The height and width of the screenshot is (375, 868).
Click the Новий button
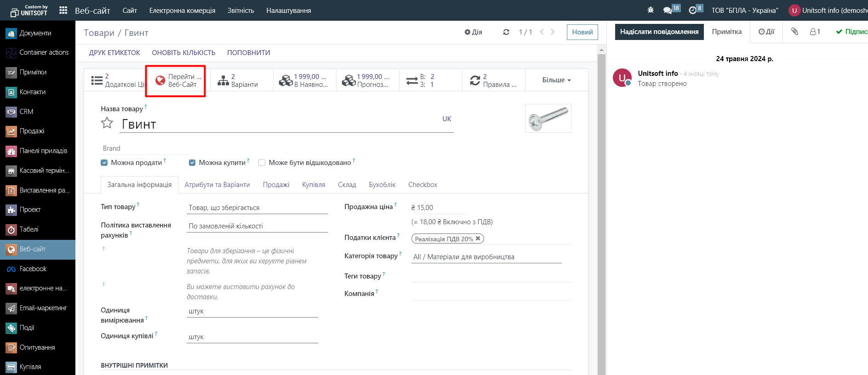582,32
